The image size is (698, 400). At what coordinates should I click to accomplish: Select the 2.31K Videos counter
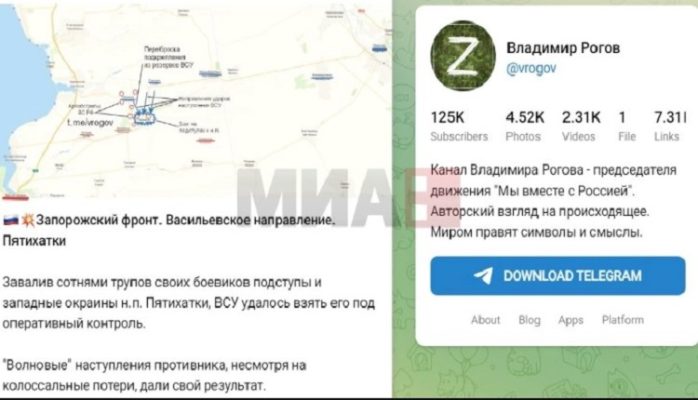(x=581, y=126)
